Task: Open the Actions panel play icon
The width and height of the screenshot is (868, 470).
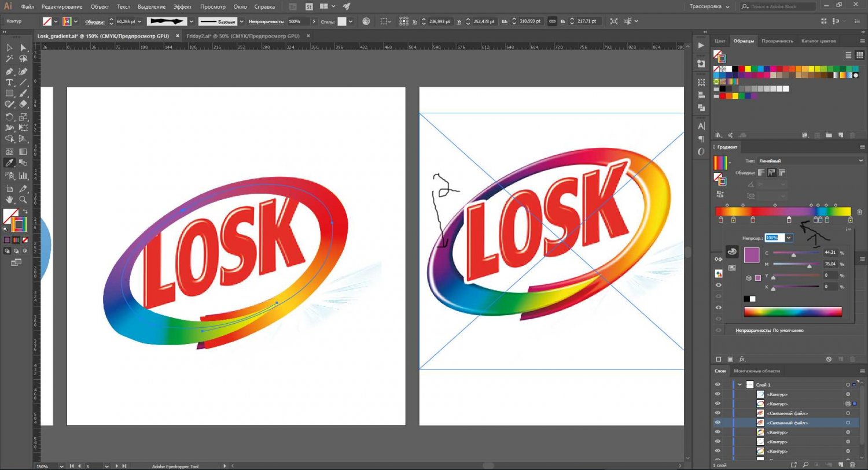Action: (x=701, y=45)
